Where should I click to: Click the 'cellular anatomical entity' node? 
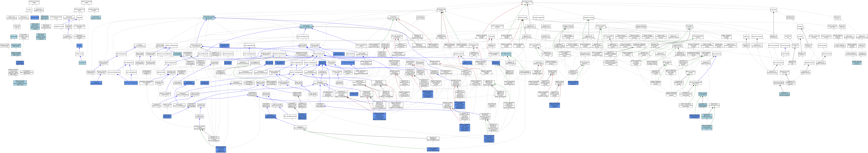(x=80, y=10)
